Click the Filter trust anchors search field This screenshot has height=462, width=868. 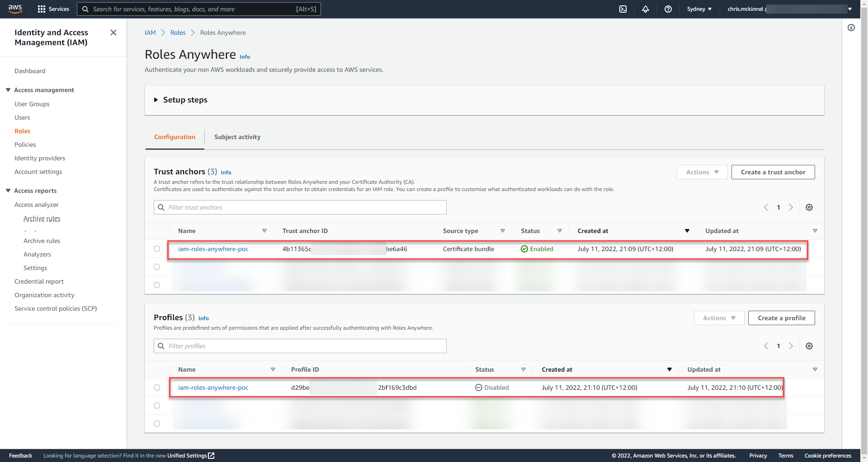(x=300, y=207)
